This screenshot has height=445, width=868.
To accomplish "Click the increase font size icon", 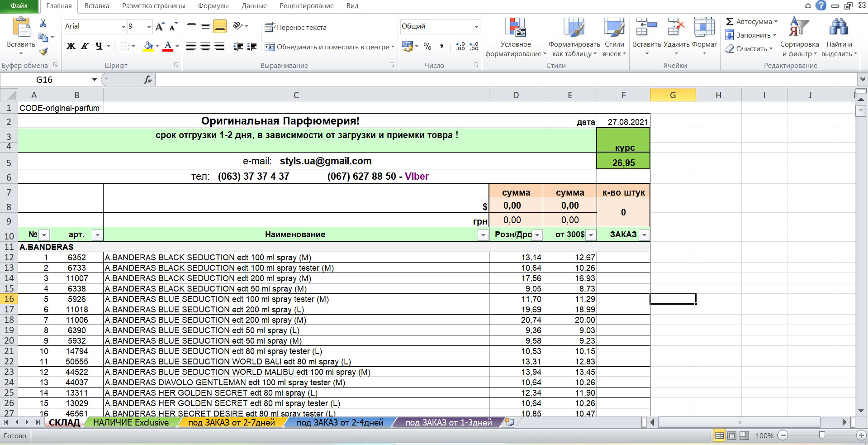I will [159, 27].
